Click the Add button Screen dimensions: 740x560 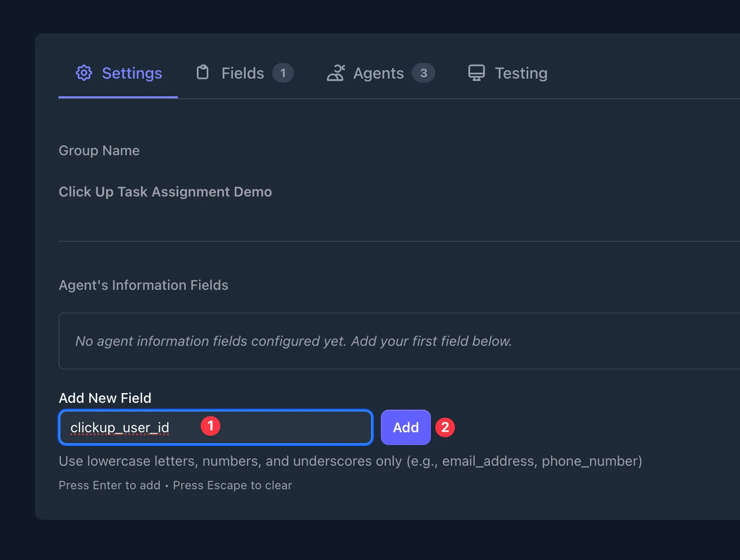click(x=405, y=427)
